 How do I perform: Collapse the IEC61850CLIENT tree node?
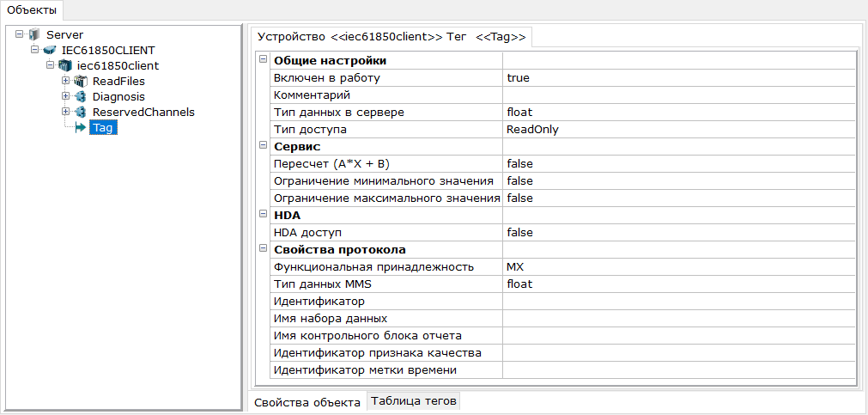(35, 50)
